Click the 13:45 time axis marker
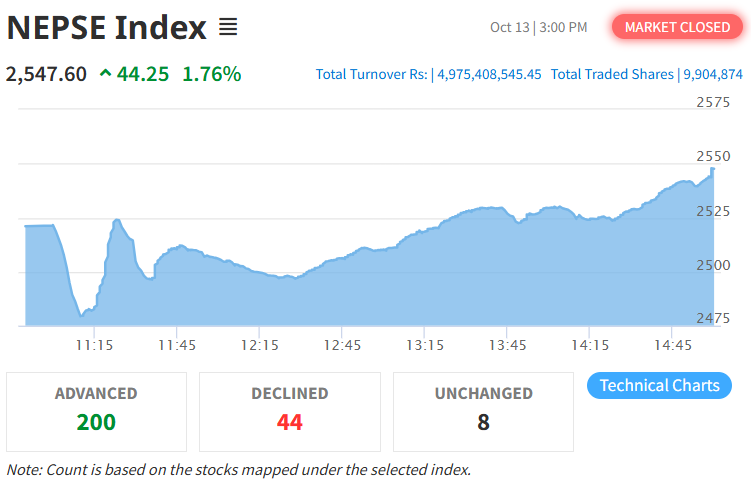751x494 pixels. [507, 345]
